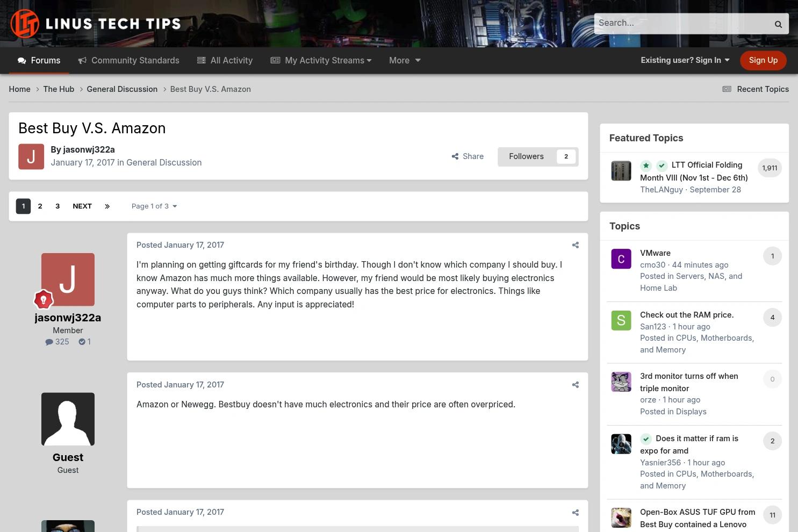Go to Home breadcrumb
This screenshot has width=798, height=532.
pos(19,89)
